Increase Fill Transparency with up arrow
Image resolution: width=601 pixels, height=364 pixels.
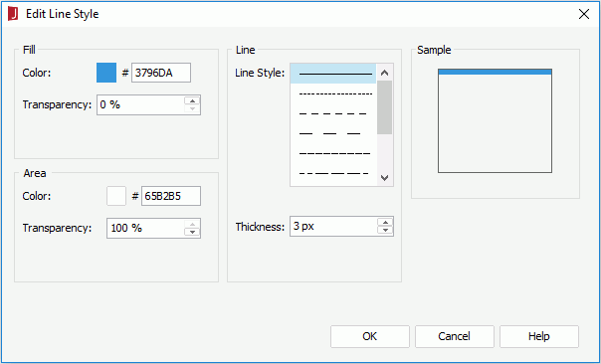point(192,100)
